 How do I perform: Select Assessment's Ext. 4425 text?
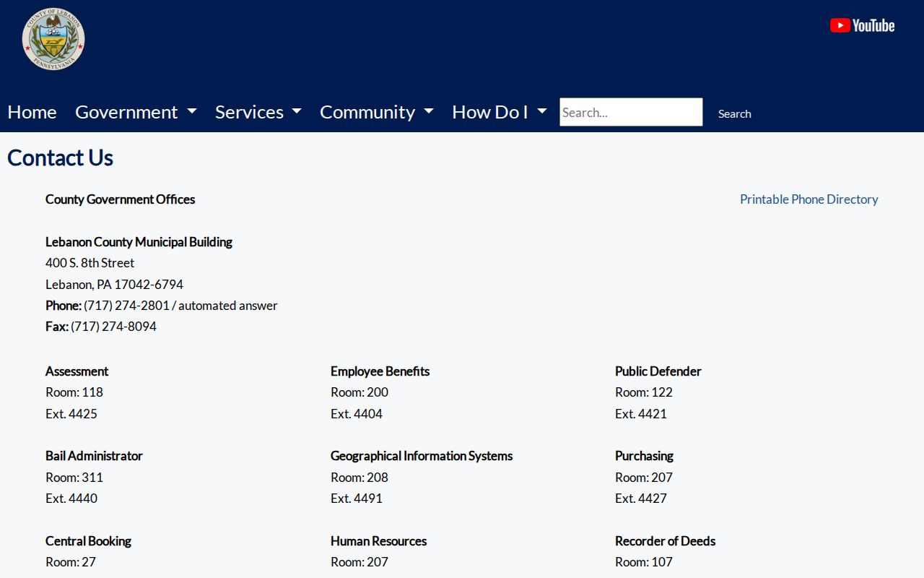(x=71, y=414)
